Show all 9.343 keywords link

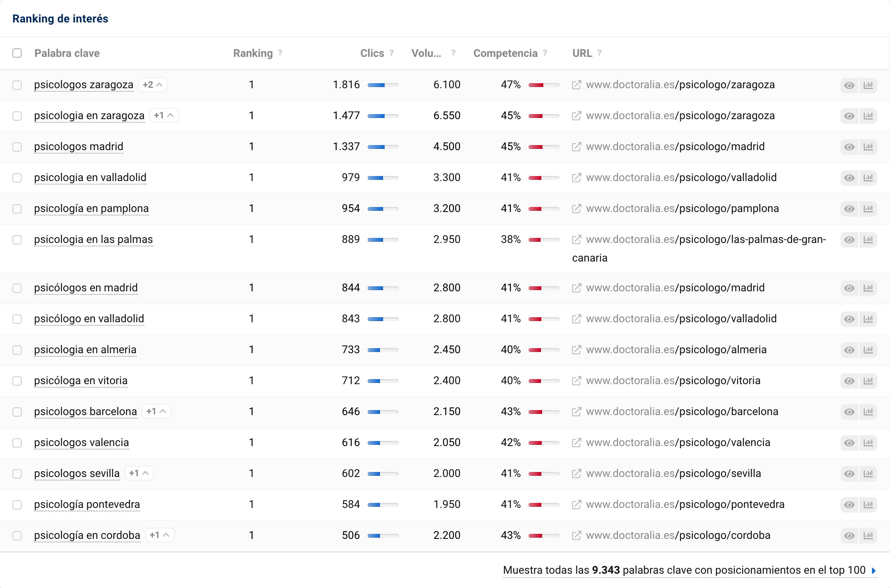coord(689,570)
